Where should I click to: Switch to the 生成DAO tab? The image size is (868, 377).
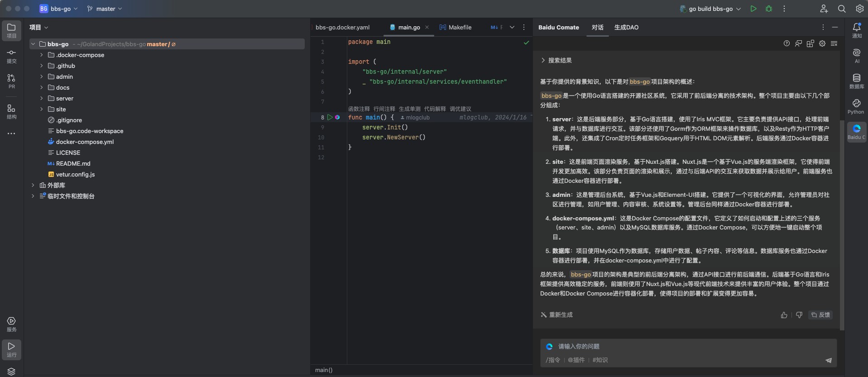coord(626,27)
